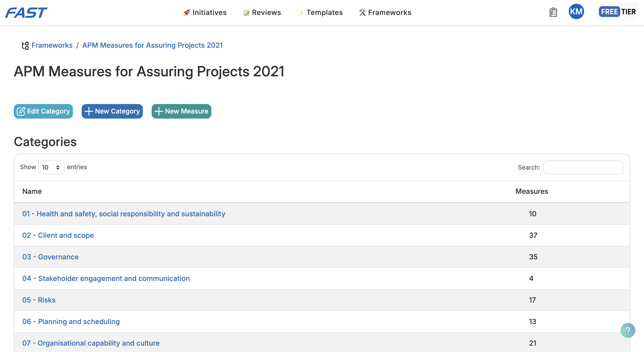Click the framework tree breadcrumb icon
Screen dimensions: 644x352
coord(25,46)
